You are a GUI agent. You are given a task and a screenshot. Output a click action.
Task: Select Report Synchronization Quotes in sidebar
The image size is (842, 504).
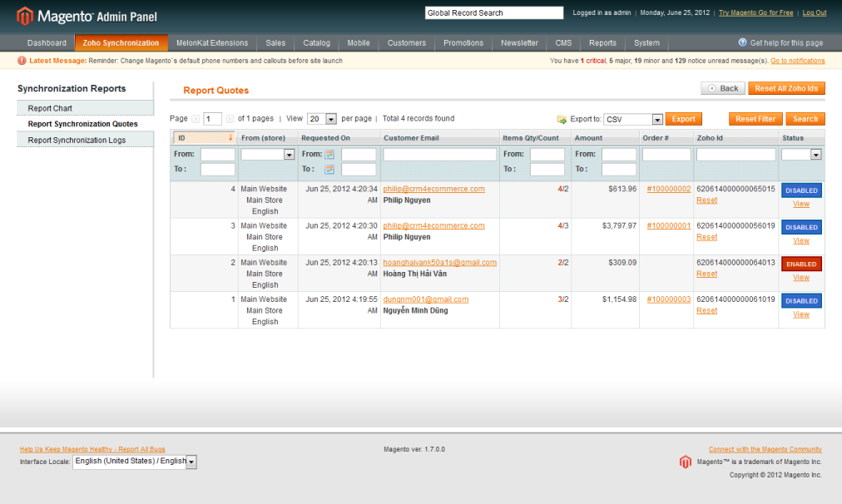[x=86, y=124]
